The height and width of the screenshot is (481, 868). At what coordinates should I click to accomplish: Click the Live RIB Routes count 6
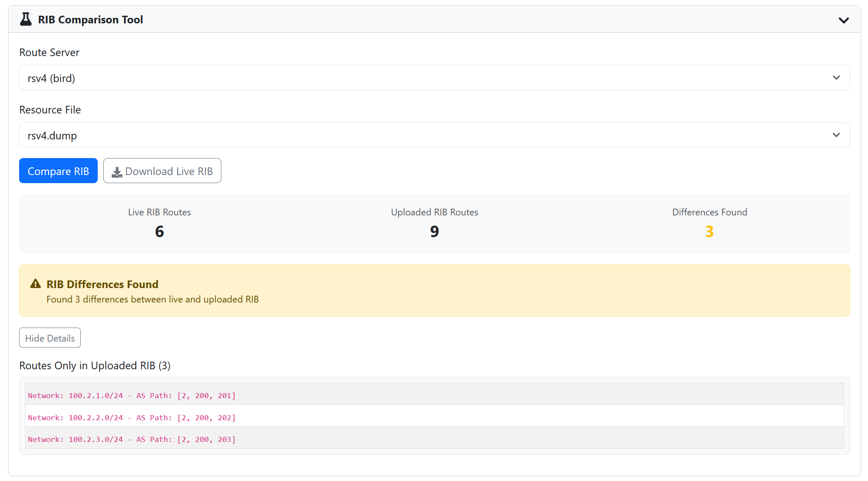159,232
